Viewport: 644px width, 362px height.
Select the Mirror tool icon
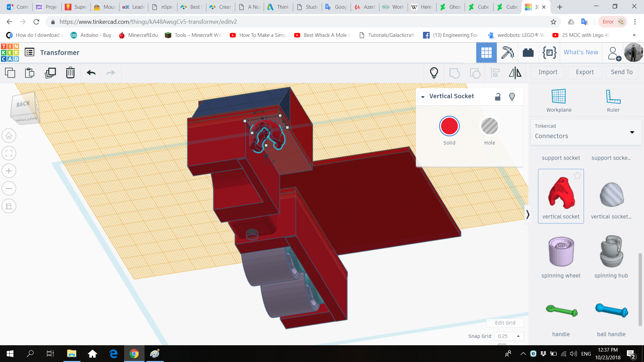(515, 73)
